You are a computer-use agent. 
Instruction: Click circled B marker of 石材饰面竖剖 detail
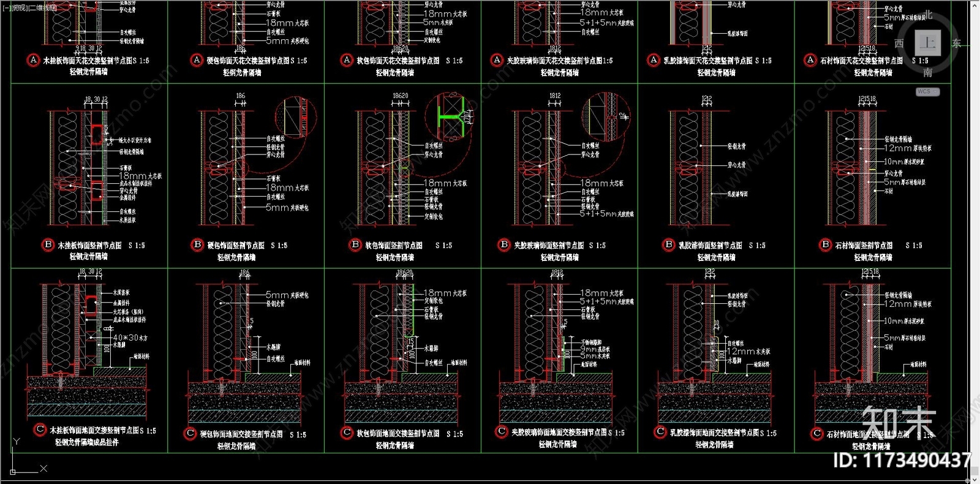(x=825, y=244)
